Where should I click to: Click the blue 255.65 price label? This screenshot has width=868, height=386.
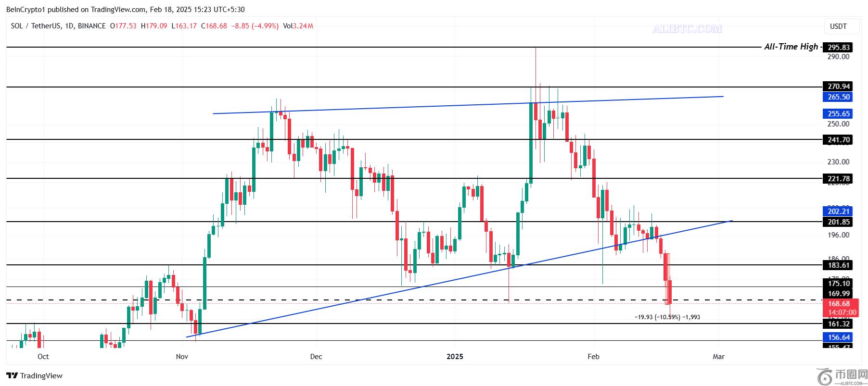(x=838, y=114)
